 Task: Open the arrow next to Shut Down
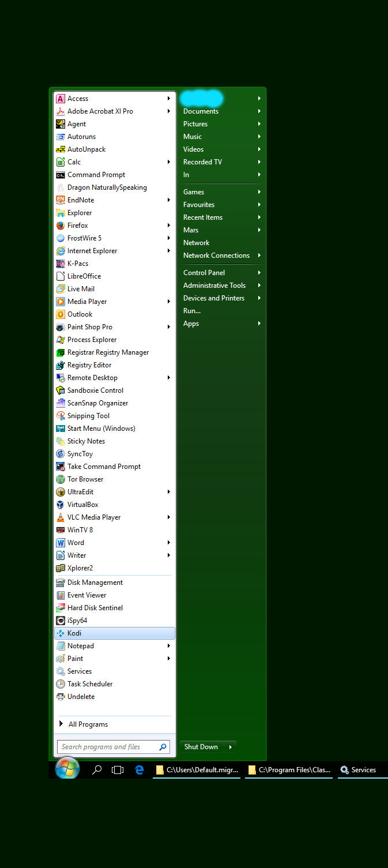230,747
